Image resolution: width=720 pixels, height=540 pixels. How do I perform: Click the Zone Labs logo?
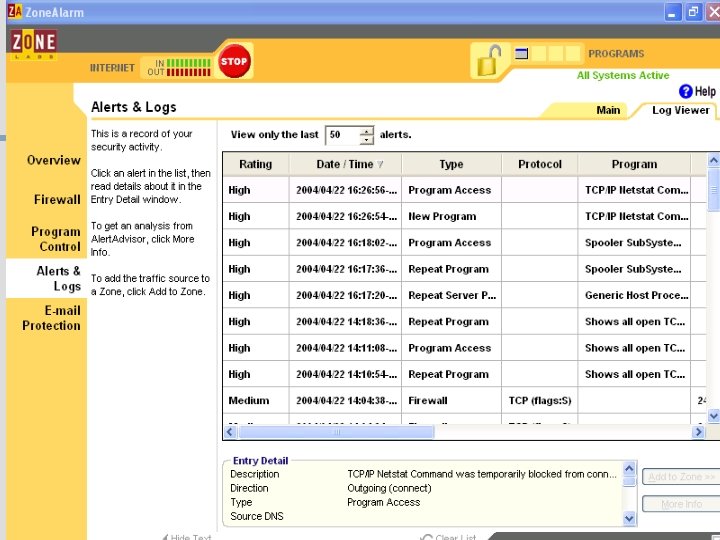[x=34, y=45]
